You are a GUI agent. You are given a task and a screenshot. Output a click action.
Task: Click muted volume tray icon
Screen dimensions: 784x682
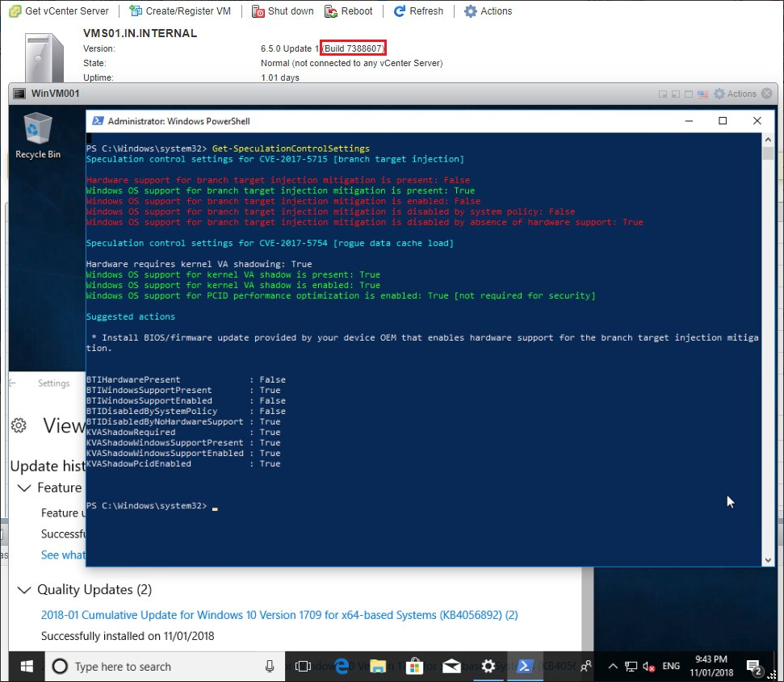tap(649, 666)
